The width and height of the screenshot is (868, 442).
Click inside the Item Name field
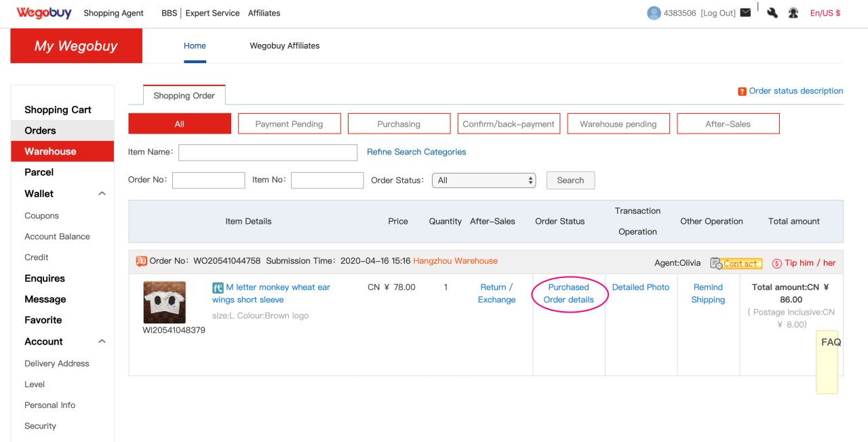(x=268, y=153)
